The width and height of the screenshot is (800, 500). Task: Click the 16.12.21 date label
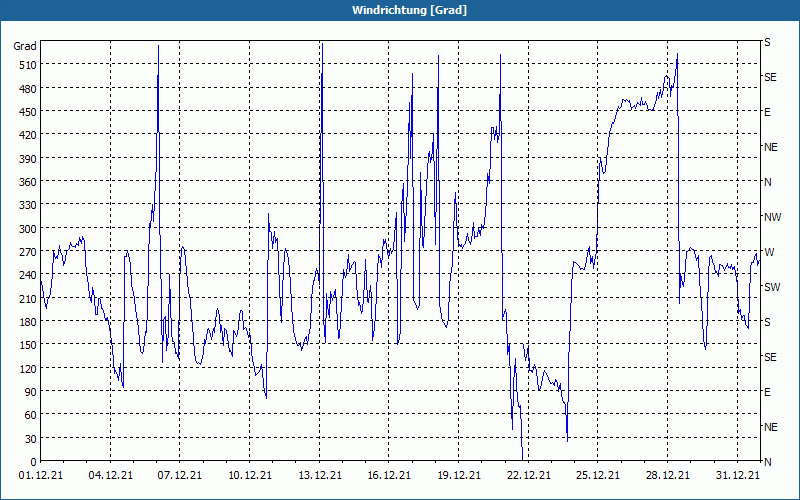click(x=389, y=476)
